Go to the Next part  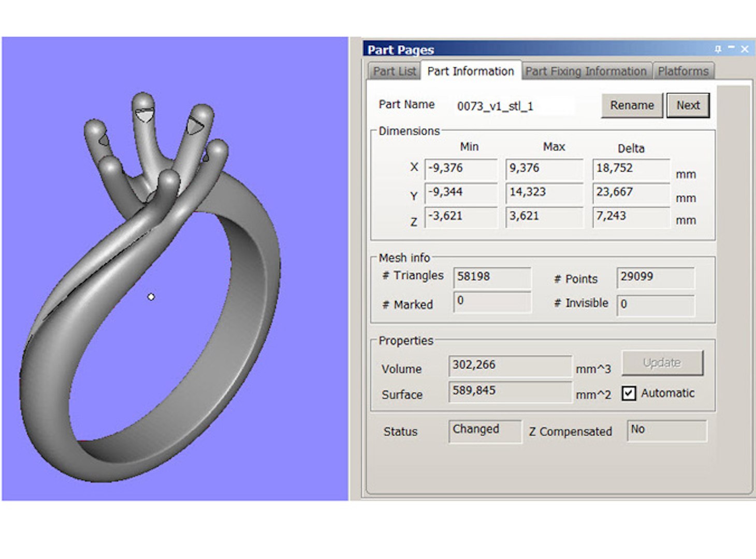point(688,106)
